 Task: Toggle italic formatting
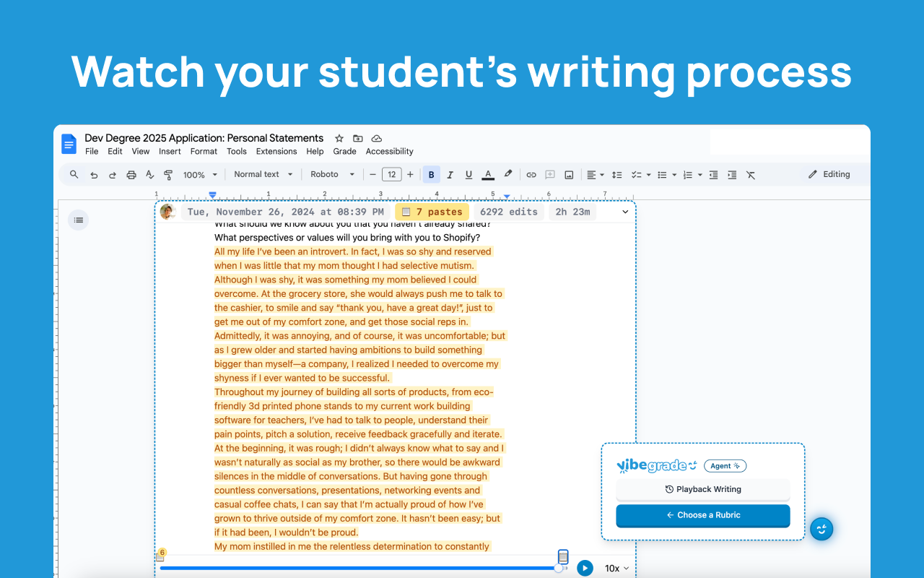450,175
